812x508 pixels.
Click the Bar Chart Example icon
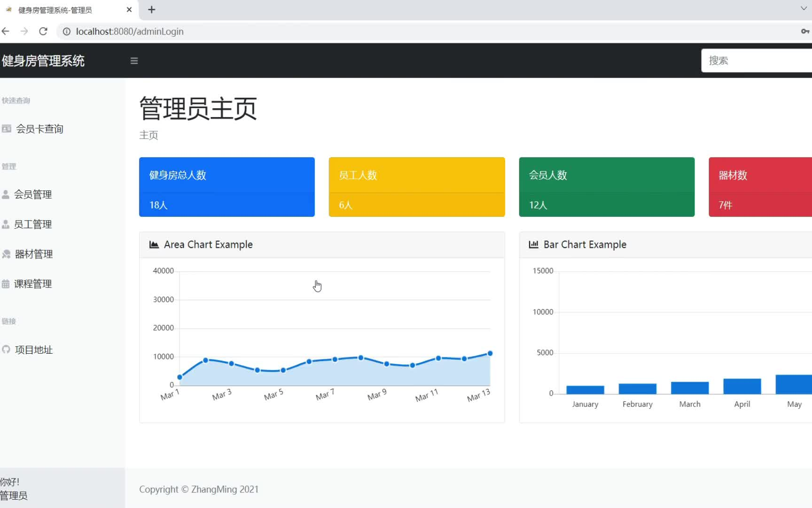533,245
